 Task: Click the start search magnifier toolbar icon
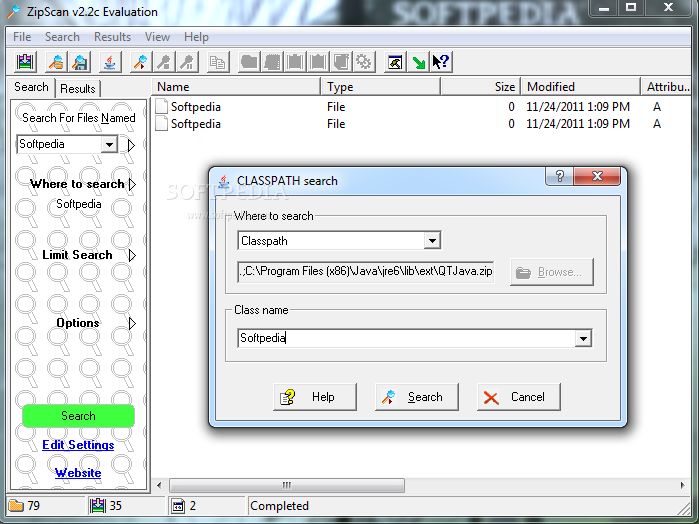[141, 62]
